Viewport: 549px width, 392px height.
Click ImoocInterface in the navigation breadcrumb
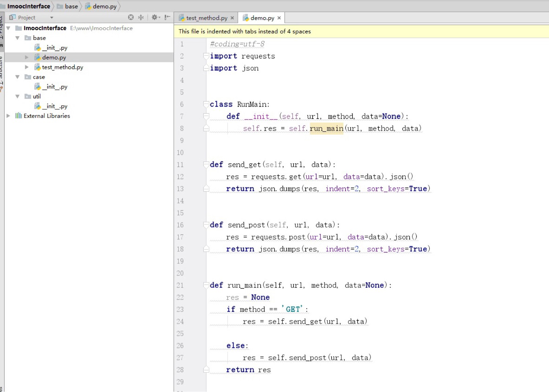pyautogui.click(x=29, y=6)
